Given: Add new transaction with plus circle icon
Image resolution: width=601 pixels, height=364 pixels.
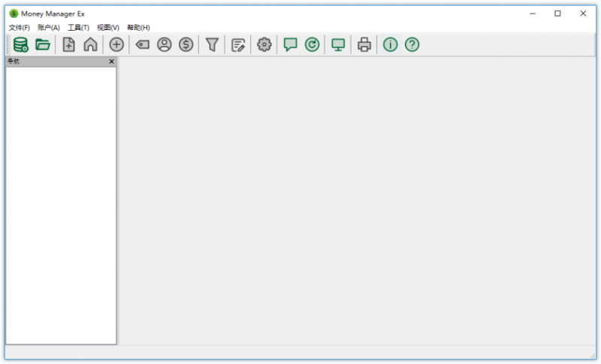Looking at the screenshot, I should (116, 45).
